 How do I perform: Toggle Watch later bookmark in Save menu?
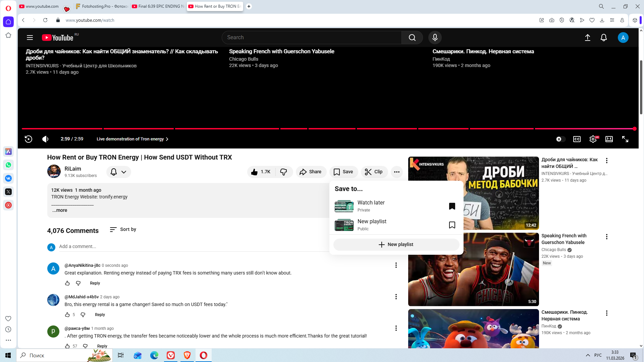(452, 206)
